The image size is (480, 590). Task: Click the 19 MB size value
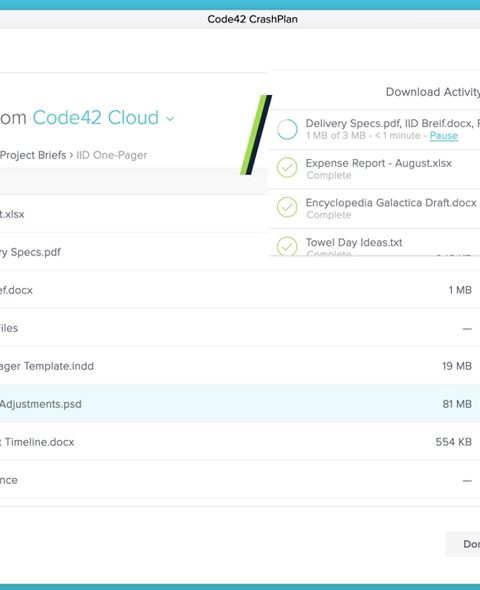(457, 366)
